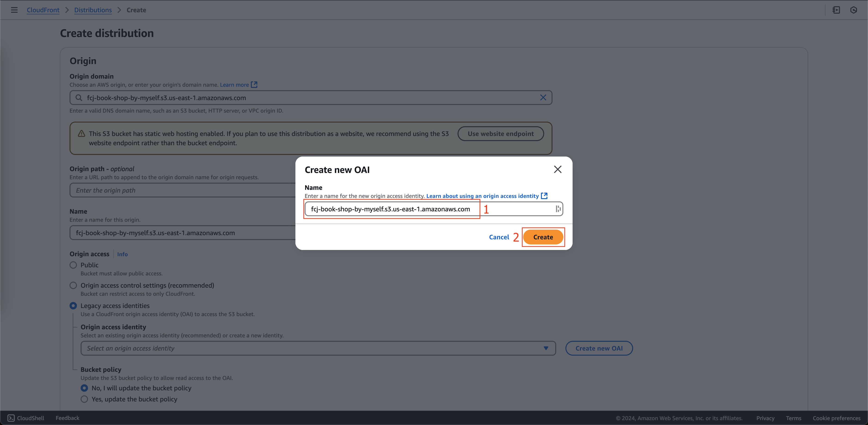
Task: Open the external link icon next to Learn more
Action: pyautogui.click(x=254, y=85)
